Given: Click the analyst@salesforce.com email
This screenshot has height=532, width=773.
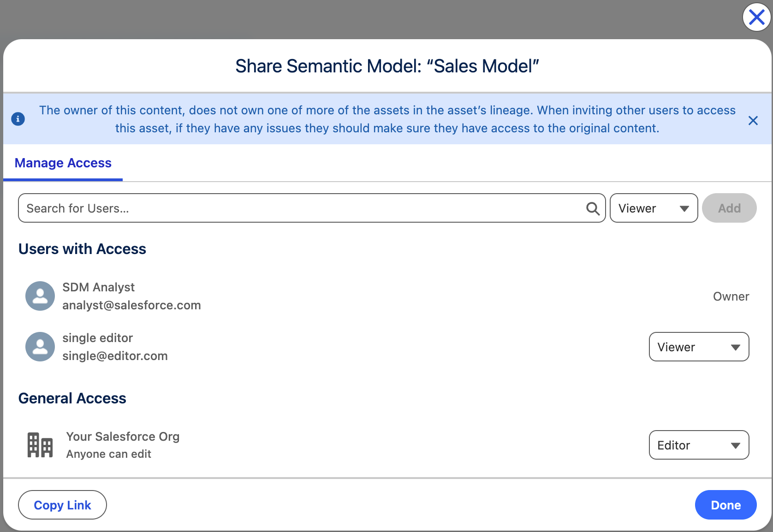Looking at the screenshot, I should (131, 305).
